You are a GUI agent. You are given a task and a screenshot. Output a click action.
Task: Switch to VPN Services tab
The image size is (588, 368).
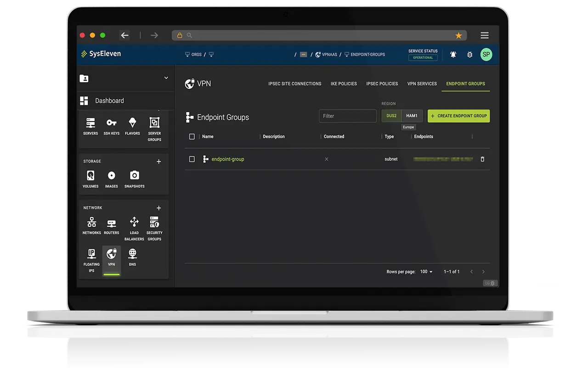422,84
